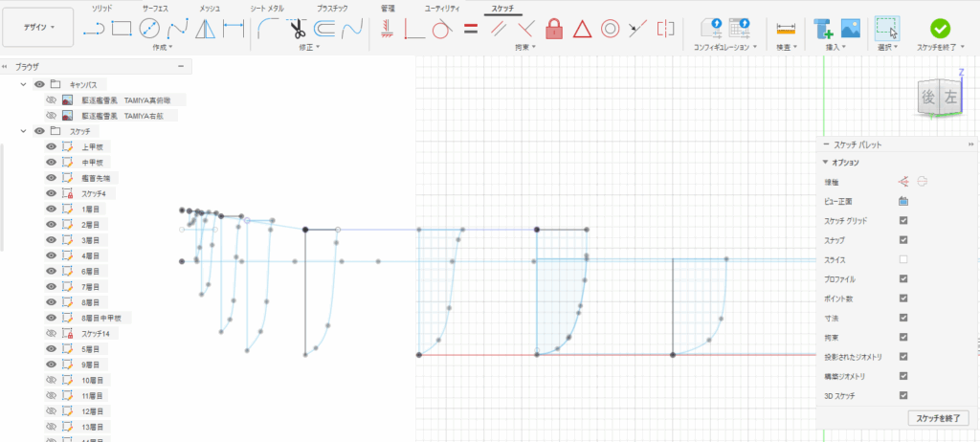Hide the 上甲板 sketch with eye icon
980x442 pixels.
coord(52,146)
